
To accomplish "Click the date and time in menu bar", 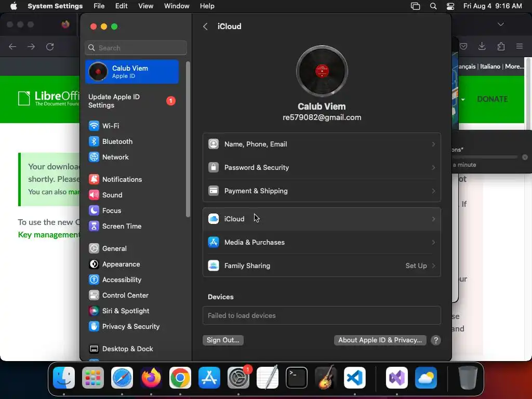I will [x=493, y=6].
